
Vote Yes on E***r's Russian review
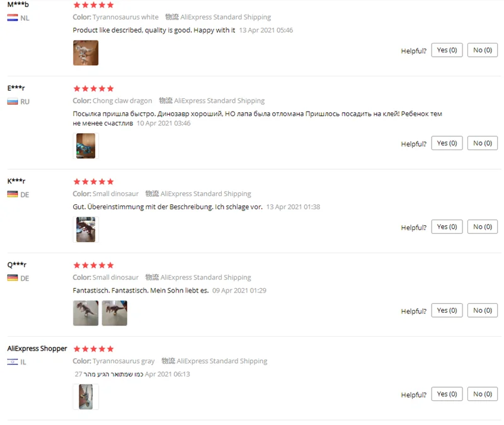pos(447,143)
